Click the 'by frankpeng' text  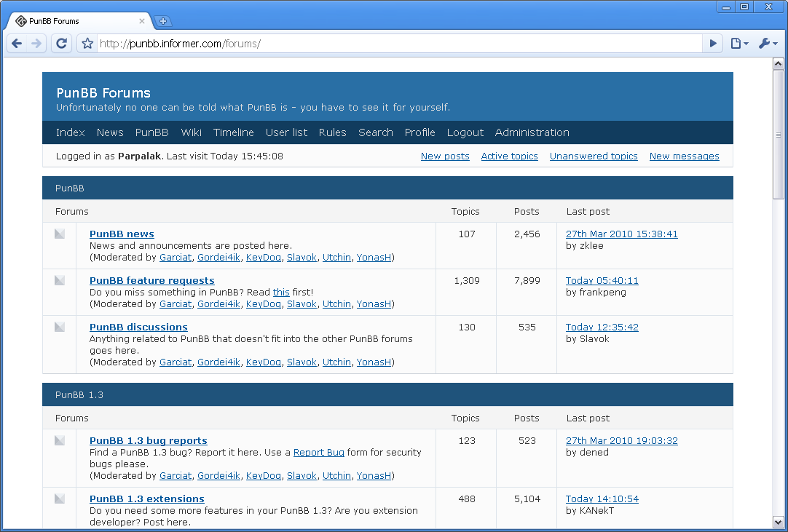click(596, 293)
